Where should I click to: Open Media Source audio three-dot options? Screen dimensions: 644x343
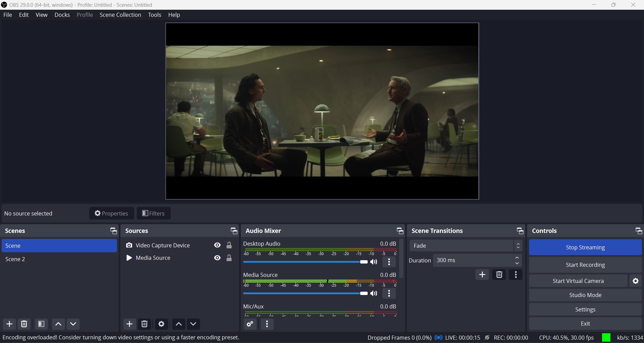tap(389, 294)
